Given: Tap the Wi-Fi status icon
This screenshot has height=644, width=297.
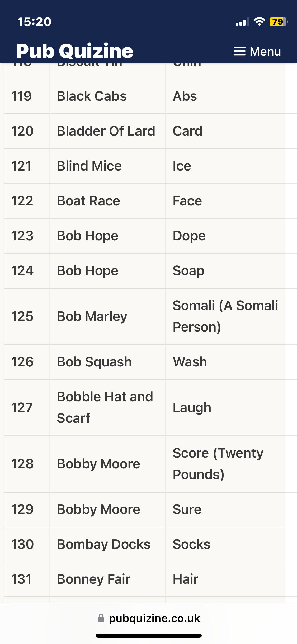Looking at the screenshot, I should (259, 22).
